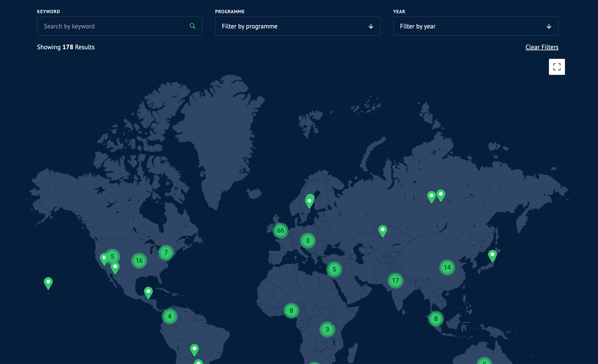598x364 pixels.
Task: Click the 4 cluster marker over Colombia
Action: pyautogui.click(x=170, y=316)
